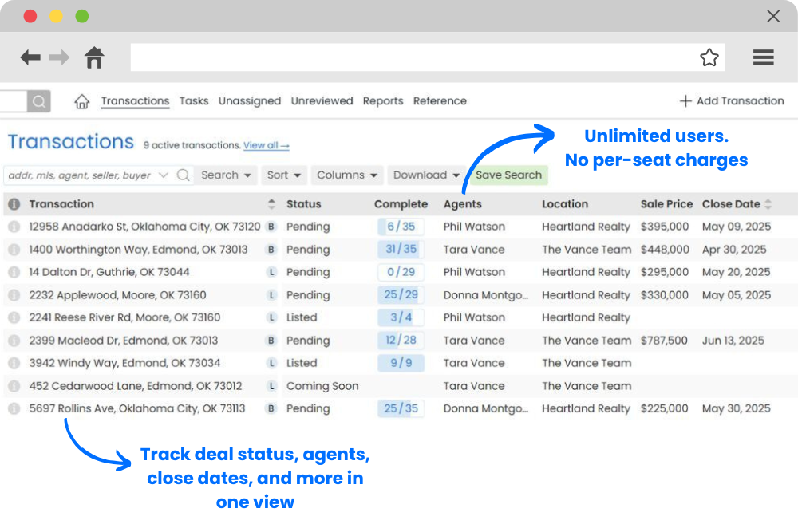798x532 pixels.
Task: Open the Unassigned tab
Action: pyautogui.click(x=250, y=101)
